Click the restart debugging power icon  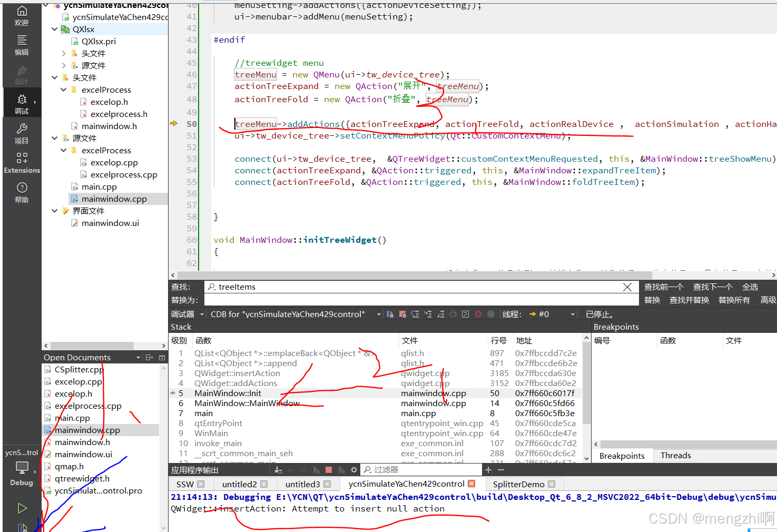click(453, 314)
